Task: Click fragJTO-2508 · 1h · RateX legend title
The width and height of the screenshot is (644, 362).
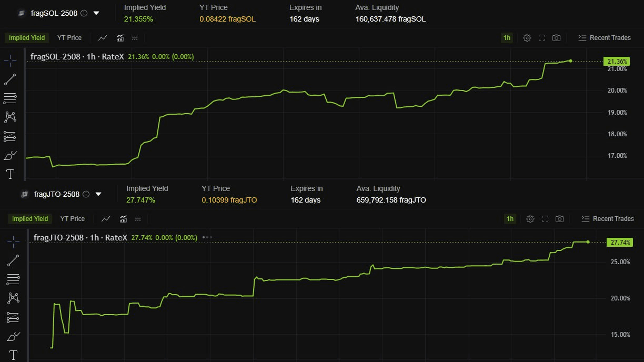Action: tap(80, 237)
